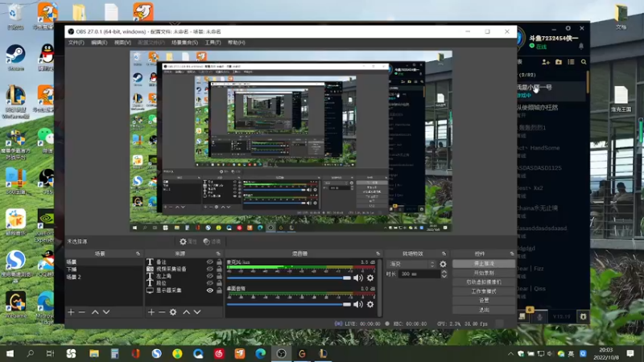Screen dimensions: 644x362
Task: Click the 时长 300 ms input field
Action: click(x=419, y=274)
